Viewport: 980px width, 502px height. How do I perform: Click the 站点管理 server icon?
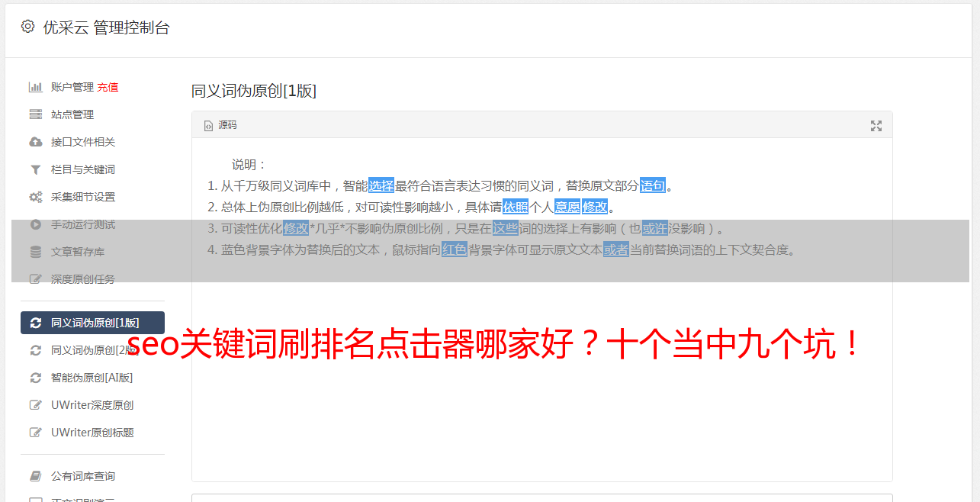pos(35,114)
